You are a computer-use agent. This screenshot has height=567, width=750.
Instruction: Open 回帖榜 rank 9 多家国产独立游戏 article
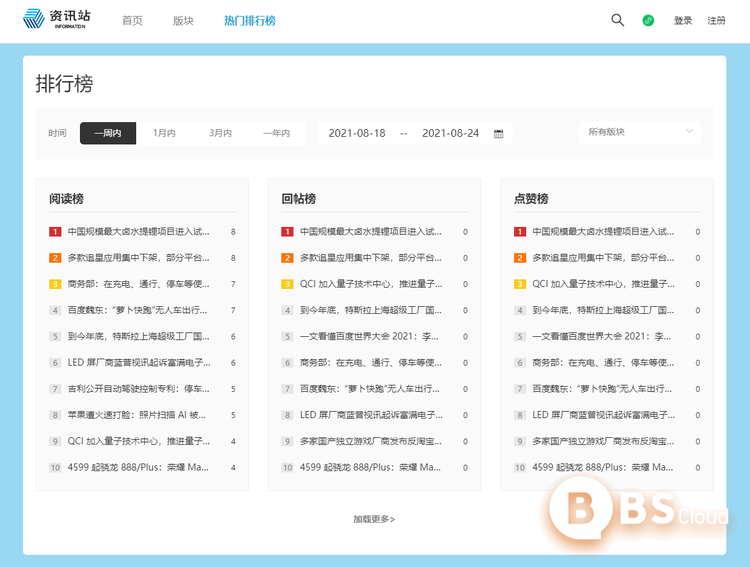[371, 441]
